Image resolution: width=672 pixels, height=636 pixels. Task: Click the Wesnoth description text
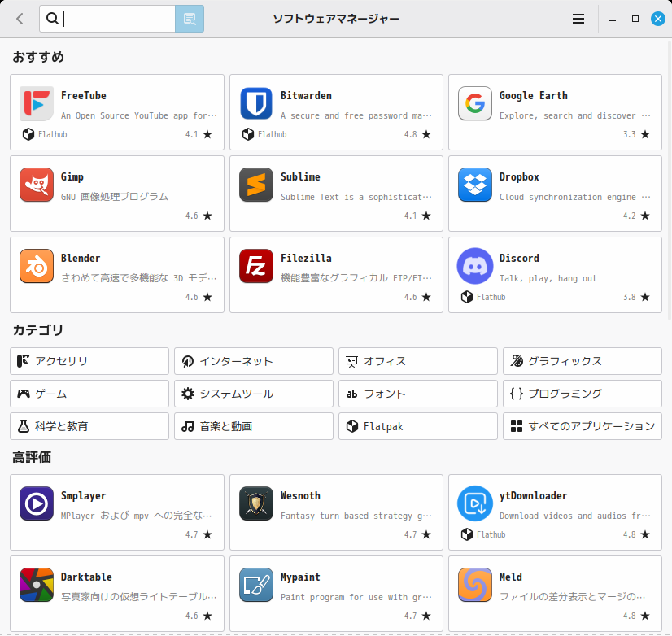(x=356, y=516)
